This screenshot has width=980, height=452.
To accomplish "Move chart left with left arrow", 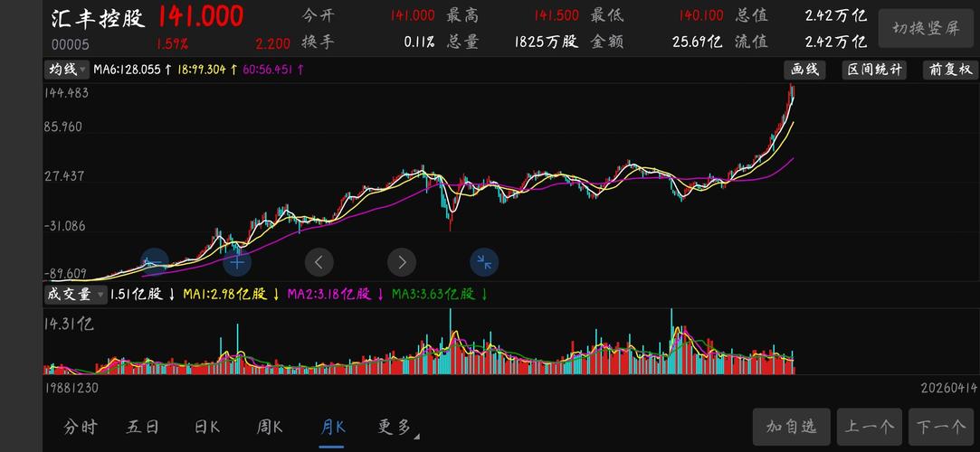I will pos(319,262).
